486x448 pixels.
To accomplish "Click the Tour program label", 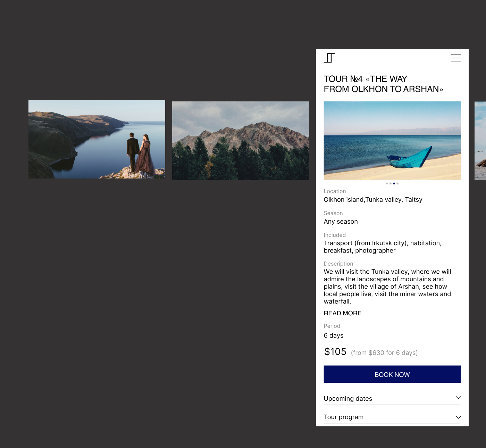I will click(344, 417).
